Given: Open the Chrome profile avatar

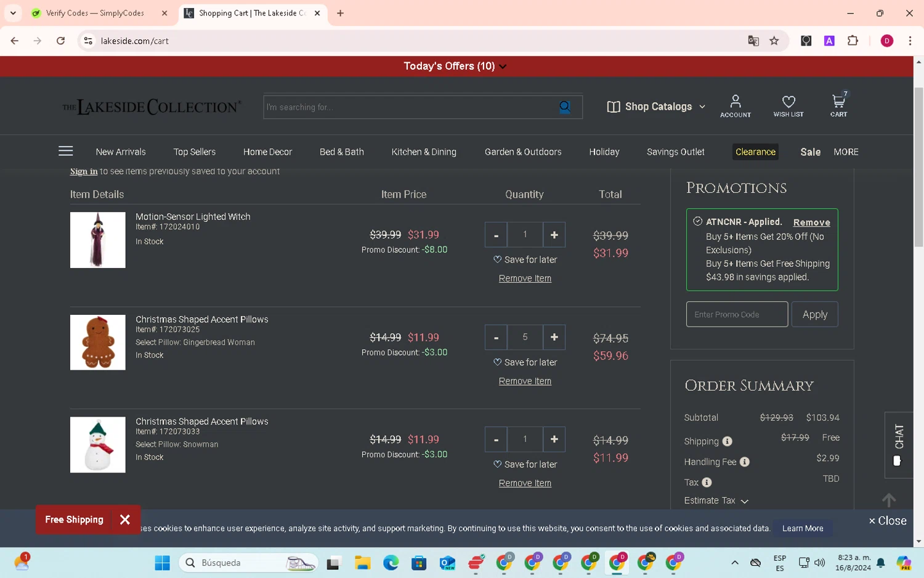Looking at the screenshot, I should click(x=887, y=41).
